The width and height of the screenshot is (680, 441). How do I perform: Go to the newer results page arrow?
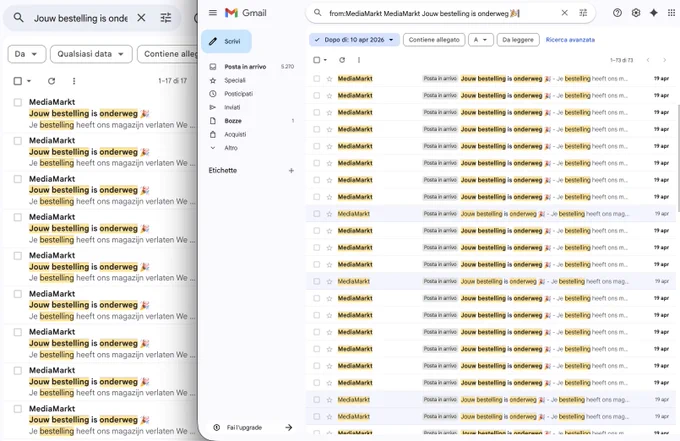pyautogui.click(x=647, y=60)
